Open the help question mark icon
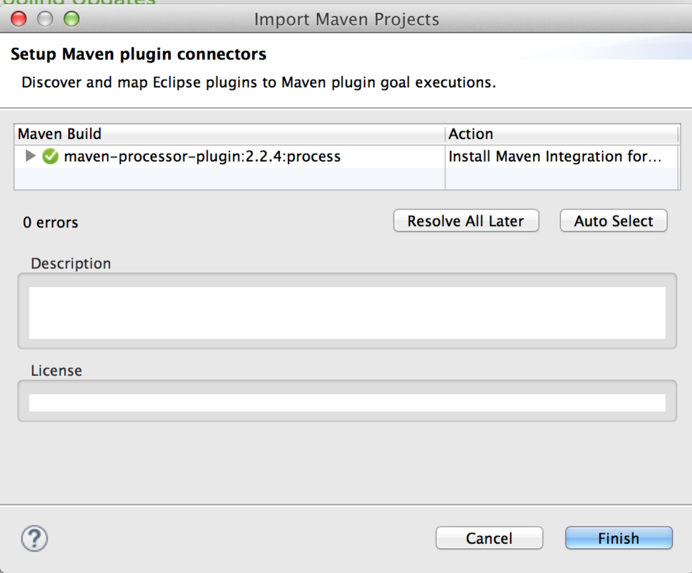Viewport: 692px width, 573px height. [x=34, y=538]
